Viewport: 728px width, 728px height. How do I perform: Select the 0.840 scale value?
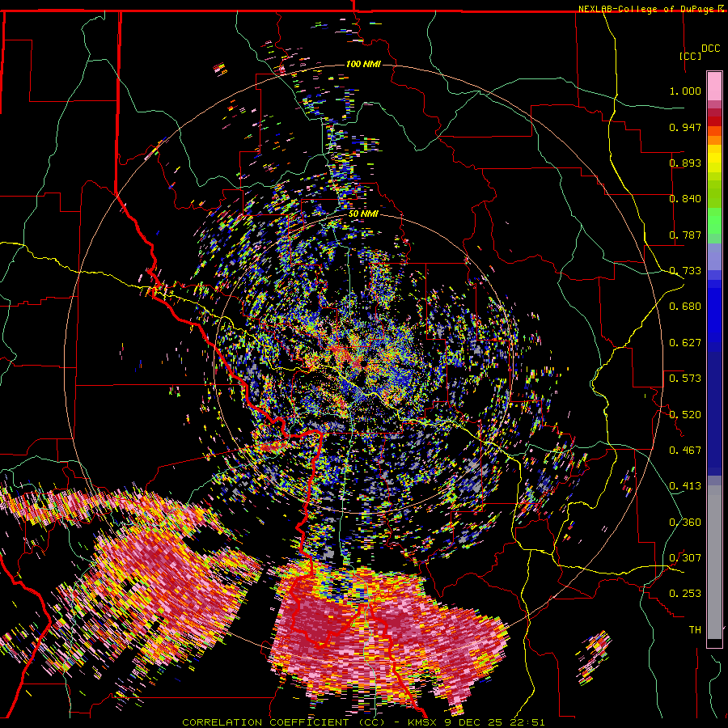tap(685, 199)
